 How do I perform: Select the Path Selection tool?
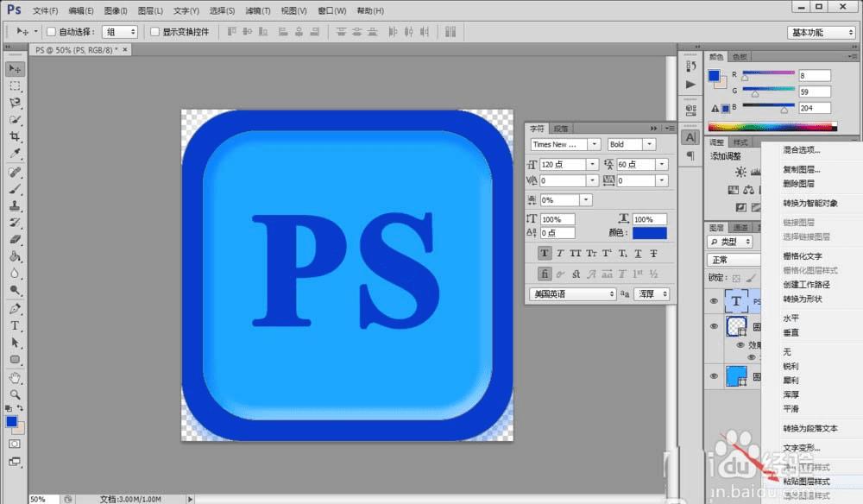[15, 343]
